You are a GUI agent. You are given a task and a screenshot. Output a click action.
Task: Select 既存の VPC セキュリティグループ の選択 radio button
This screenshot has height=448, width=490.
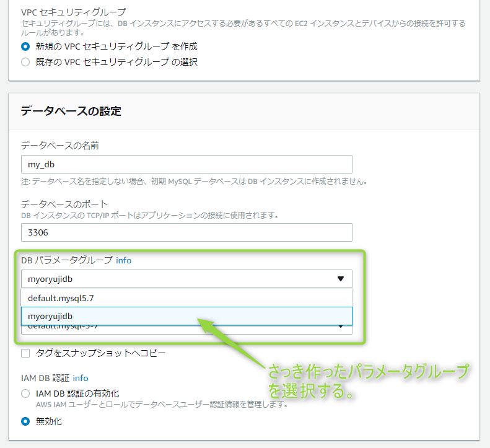25,62
